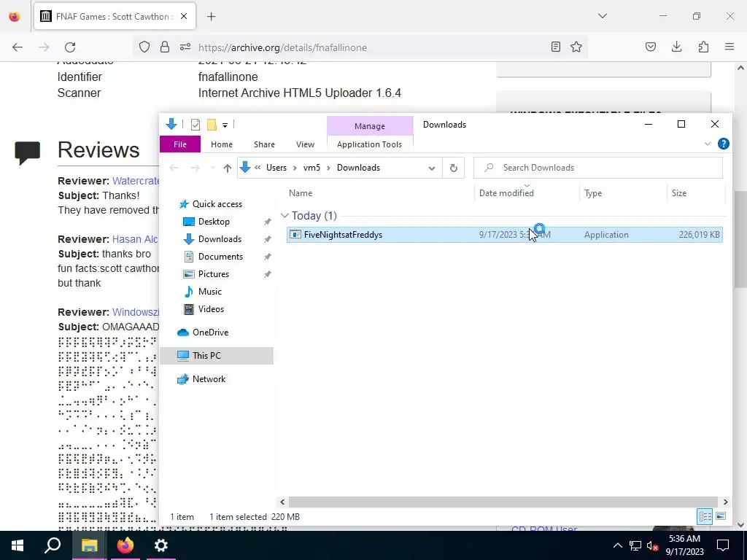Expand address bar history dropdown

(x=432, y=168)
